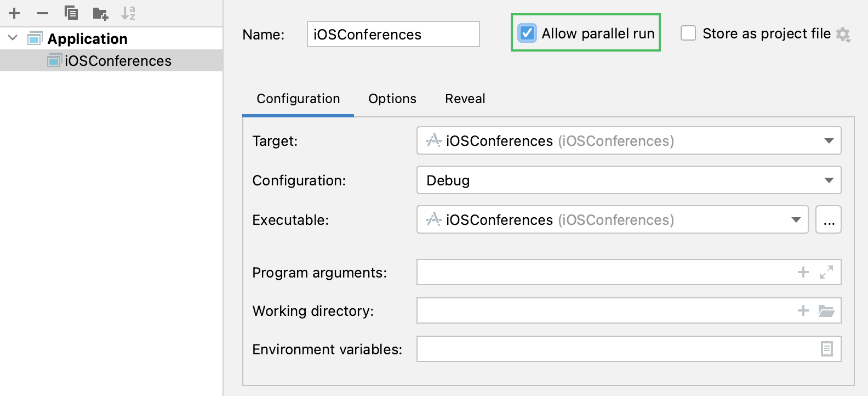Collapse the Application tree node

click(13, 38)
